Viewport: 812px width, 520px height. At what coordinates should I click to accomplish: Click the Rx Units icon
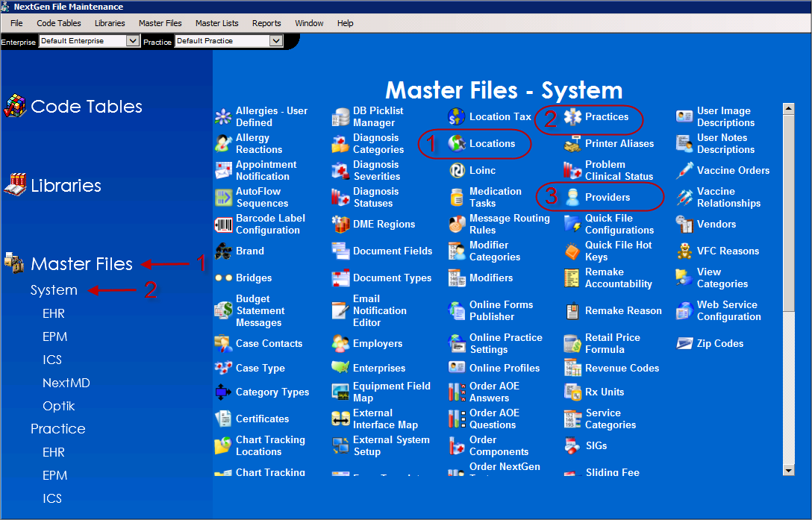(572, 392)
